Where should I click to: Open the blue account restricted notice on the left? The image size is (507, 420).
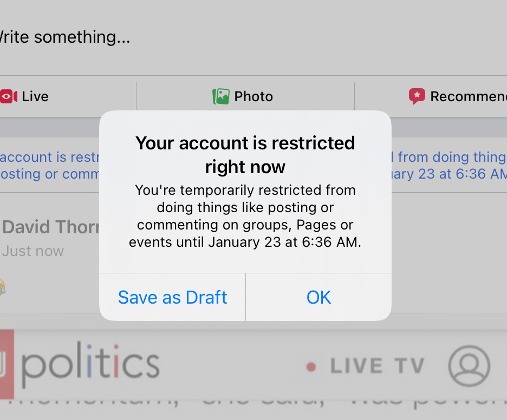[x=50, y=166]
